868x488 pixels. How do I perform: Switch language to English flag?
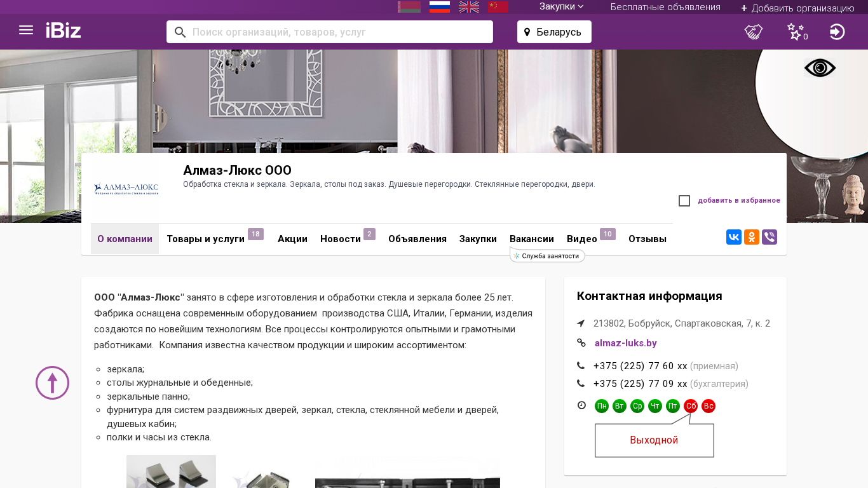point(469,7)
